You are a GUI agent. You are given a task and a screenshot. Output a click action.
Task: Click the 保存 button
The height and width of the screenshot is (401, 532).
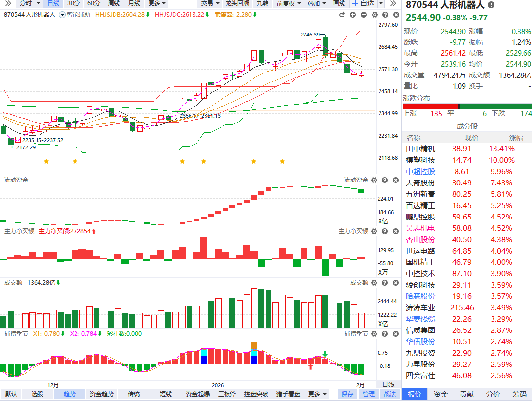click(x=347, y=394)
